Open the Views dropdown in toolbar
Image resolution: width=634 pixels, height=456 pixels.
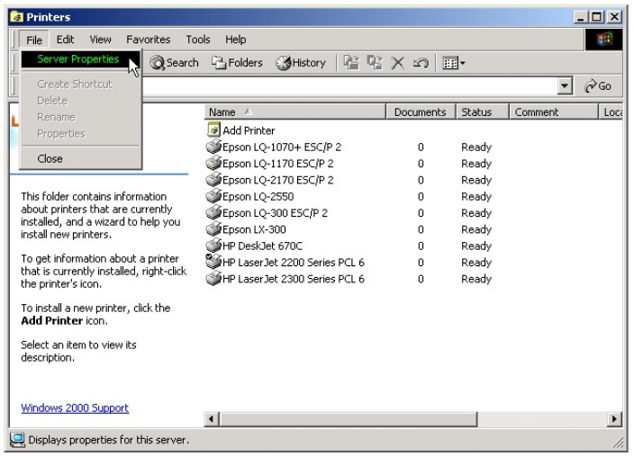(454, 63)
